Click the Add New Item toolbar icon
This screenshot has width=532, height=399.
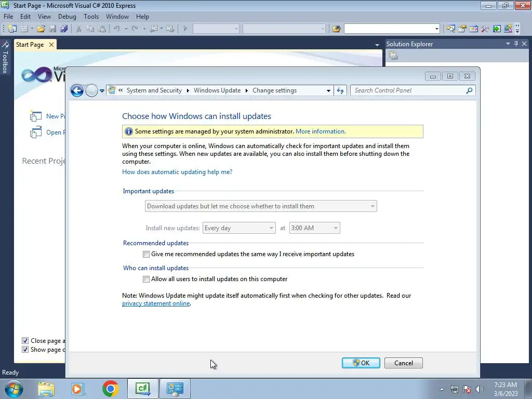24,29
